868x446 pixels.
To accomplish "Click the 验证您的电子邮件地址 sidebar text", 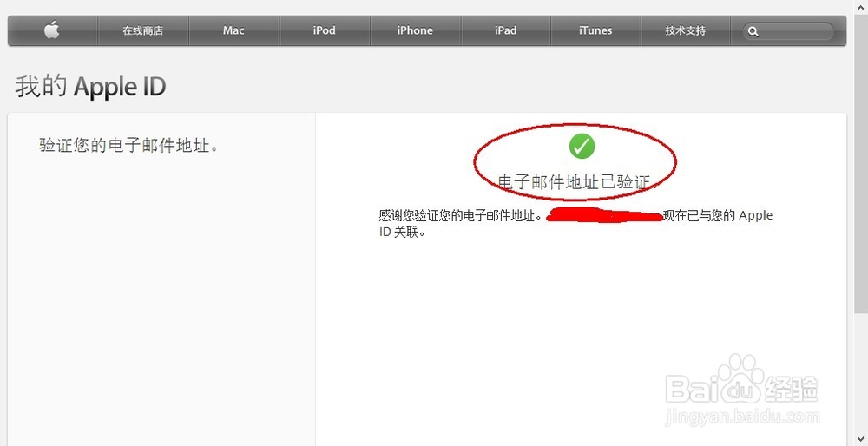I will 128,146.
